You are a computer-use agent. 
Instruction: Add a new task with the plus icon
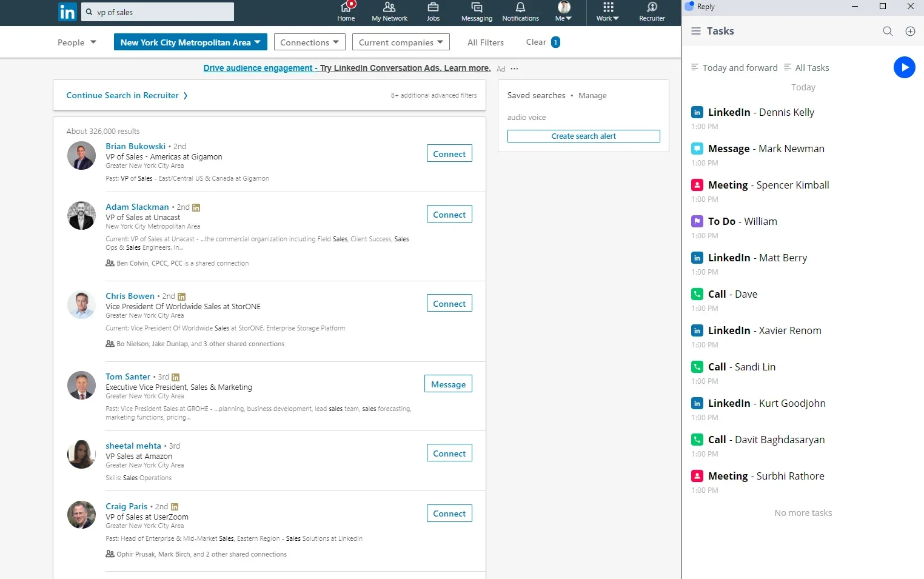pyautogui.click(x=910, y=31)
